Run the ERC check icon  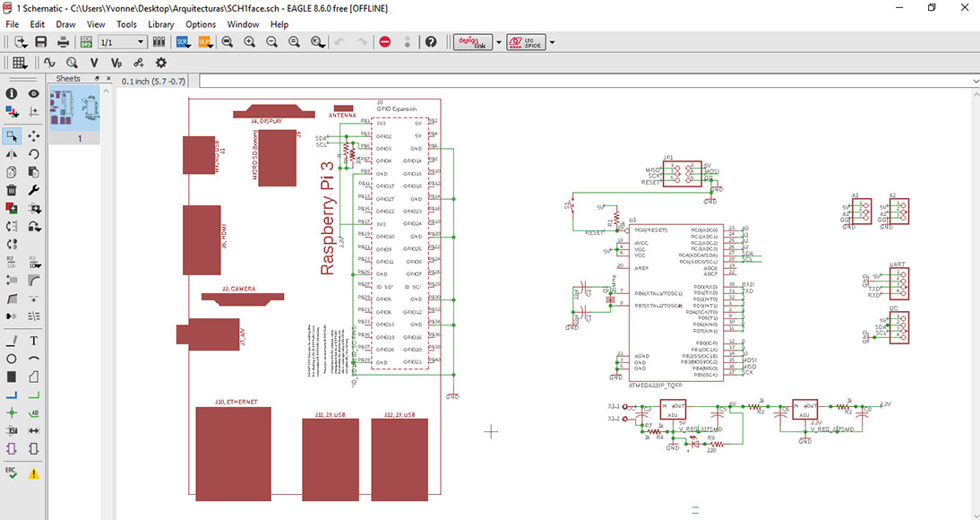(12, 473)
